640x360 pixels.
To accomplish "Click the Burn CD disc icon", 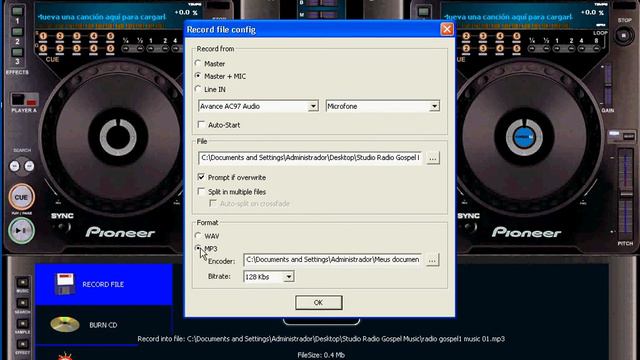I will pyautogui.click(x=65, y=325).
